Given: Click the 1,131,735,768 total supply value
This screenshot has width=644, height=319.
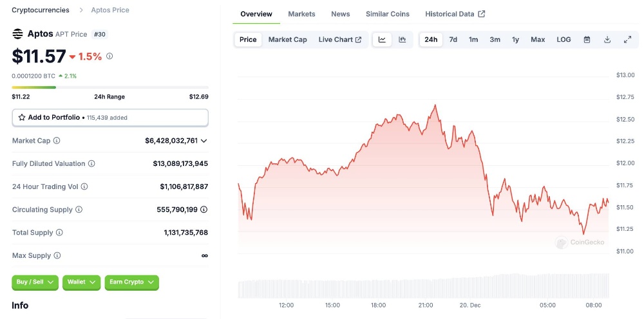Looking at the screenshot, I should (x=185, y=232).
